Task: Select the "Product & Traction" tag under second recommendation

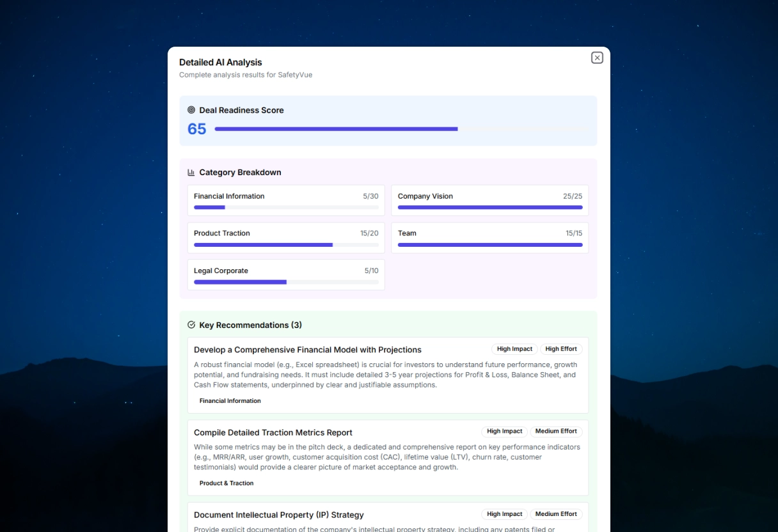Action: 226,483
